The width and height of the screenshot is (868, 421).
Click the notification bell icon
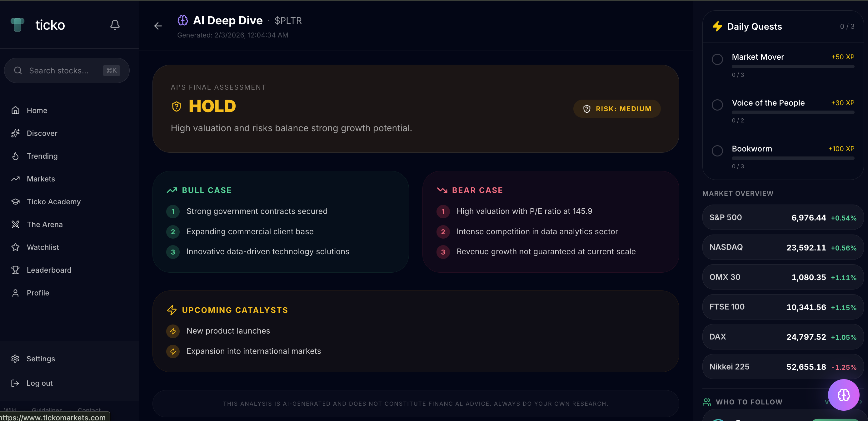point(115,25)
